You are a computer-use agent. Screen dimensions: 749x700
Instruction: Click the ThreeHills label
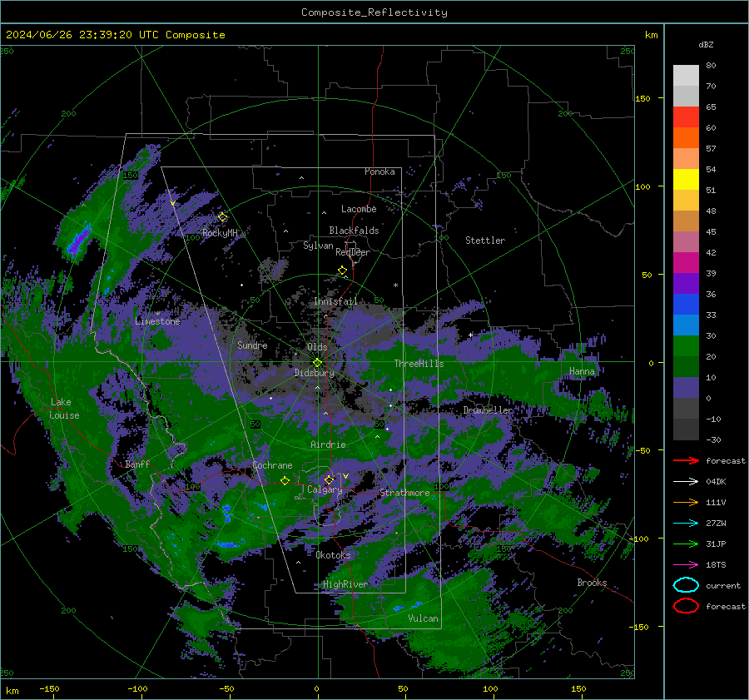point(419,364)
